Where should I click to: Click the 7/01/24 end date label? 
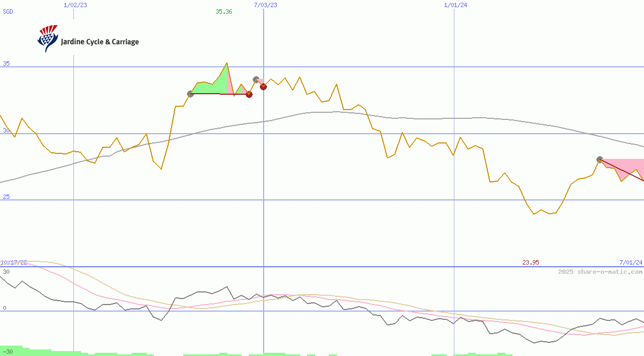pyautogui.click(x=630, y=262)
